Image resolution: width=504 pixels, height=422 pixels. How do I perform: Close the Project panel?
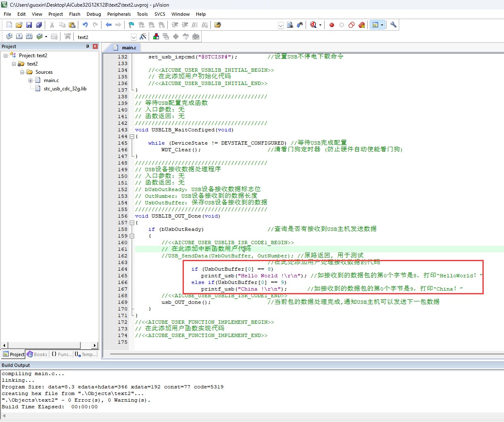tap(95, 46)
